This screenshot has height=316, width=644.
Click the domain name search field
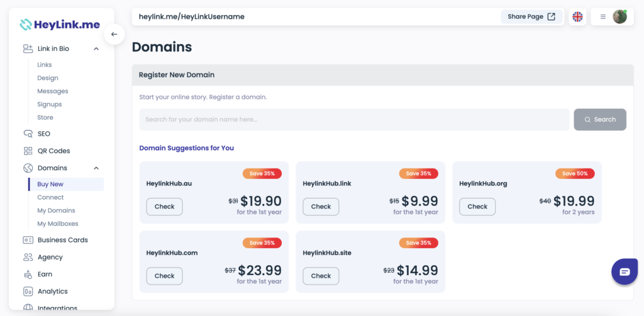click(354, 119)
